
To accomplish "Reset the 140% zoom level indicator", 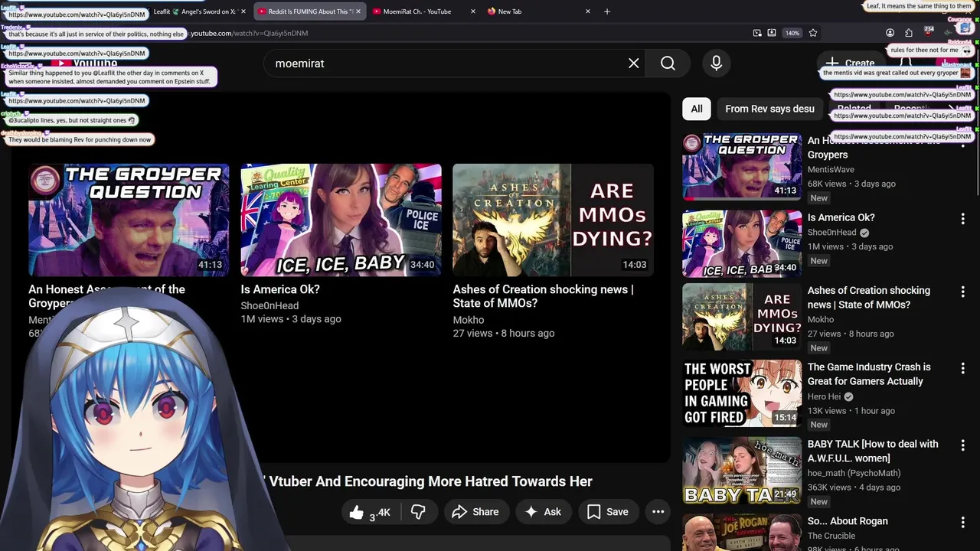I will 792,33.
